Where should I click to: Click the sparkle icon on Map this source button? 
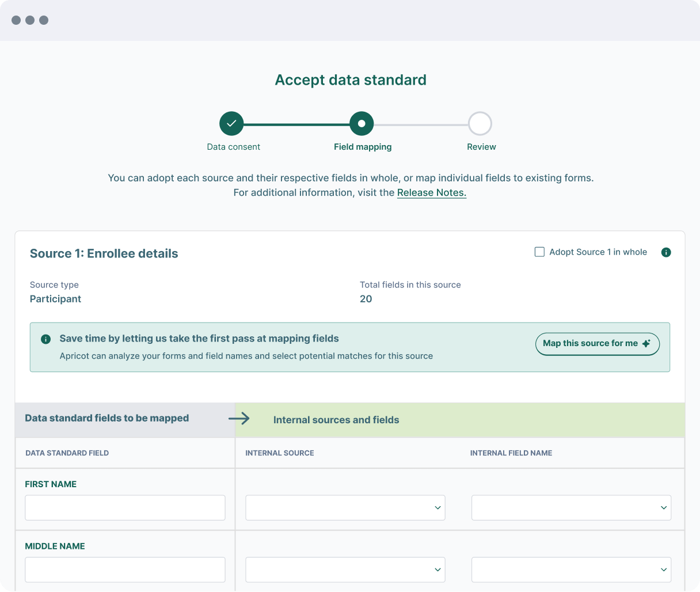(646, 344)
